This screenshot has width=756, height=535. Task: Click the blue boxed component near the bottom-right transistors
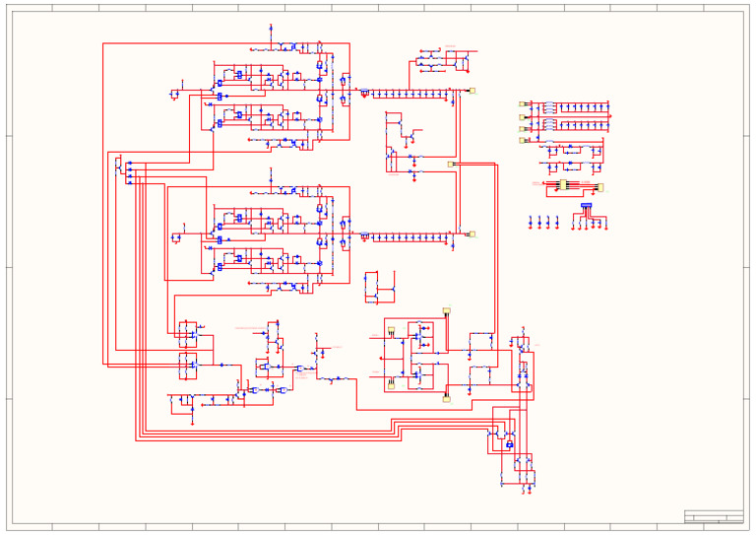pyautogui.click(x=510, y=444)
